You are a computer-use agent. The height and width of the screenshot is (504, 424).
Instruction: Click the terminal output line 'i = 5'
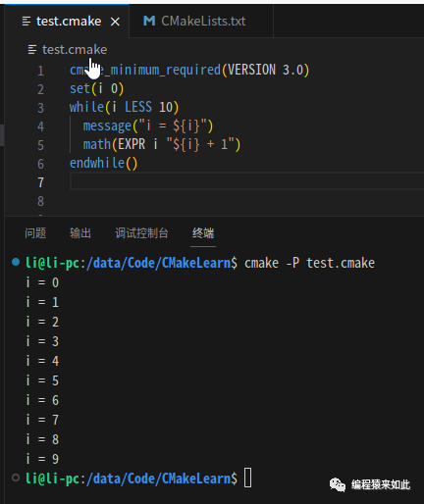42,380
